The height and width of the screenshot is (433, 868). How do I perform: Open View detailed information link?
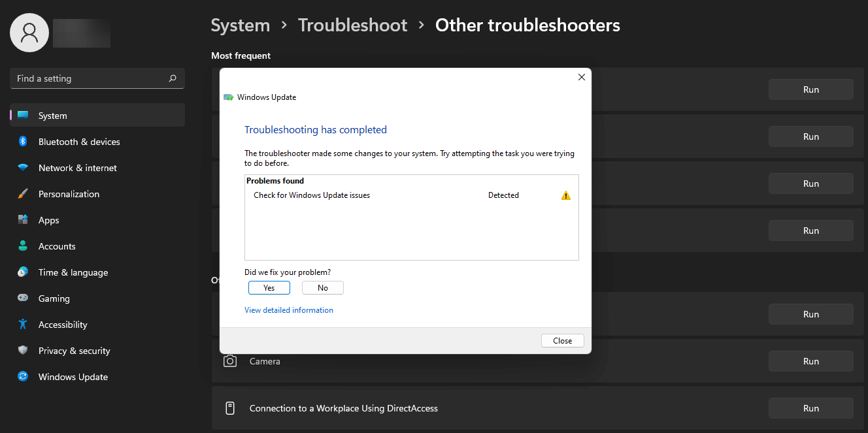289,310
